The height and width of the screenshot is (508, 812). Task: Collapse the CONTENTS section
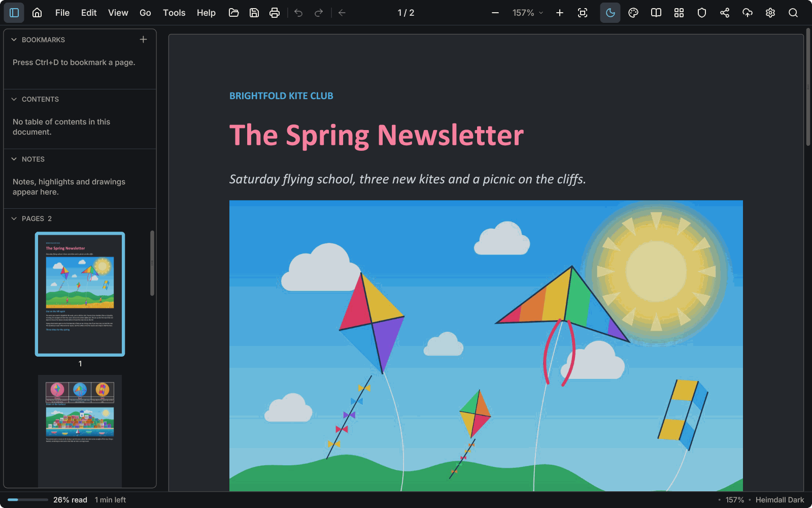point(14,99)
